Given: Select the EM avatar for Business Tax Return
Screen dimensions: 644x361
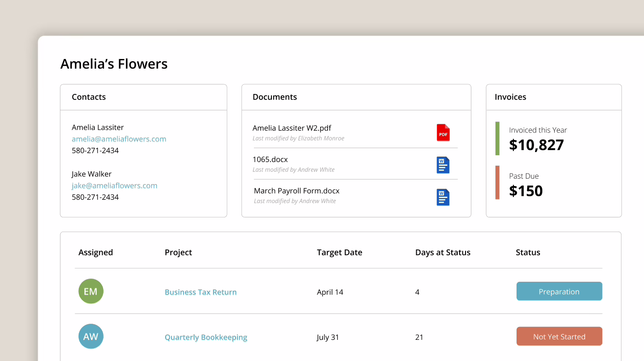Looking at the screenshot, I should click(x=91, y=291).
